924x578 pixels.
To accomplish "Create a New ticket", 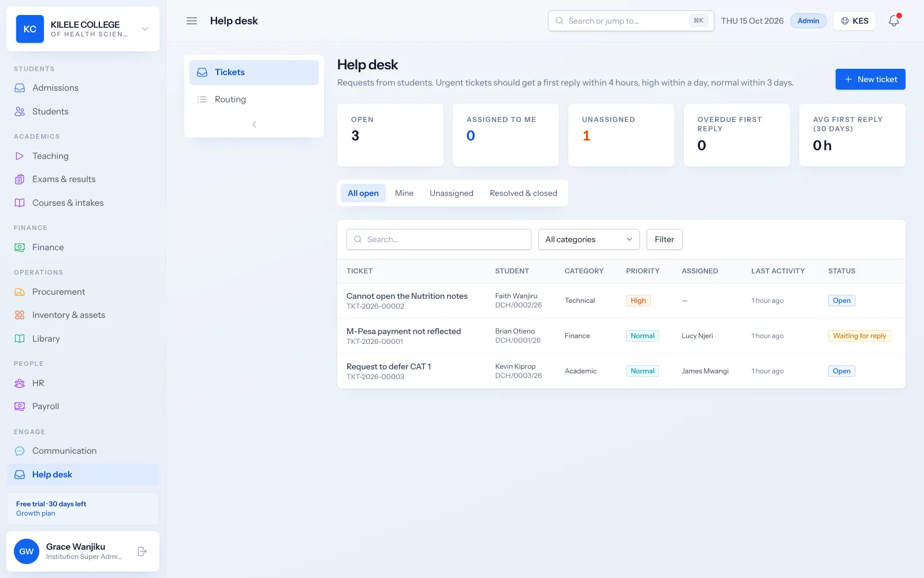I will click(x=870, y=79).
